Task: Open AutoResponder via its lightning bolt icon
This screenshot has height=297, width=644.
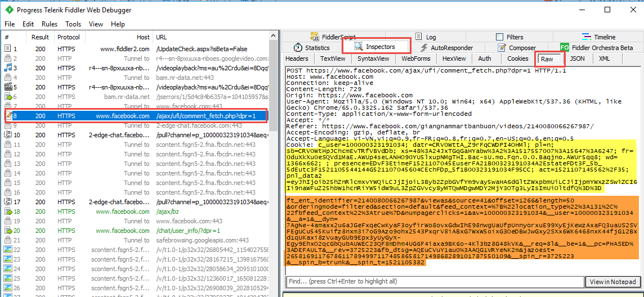Action: pos(424,48)
